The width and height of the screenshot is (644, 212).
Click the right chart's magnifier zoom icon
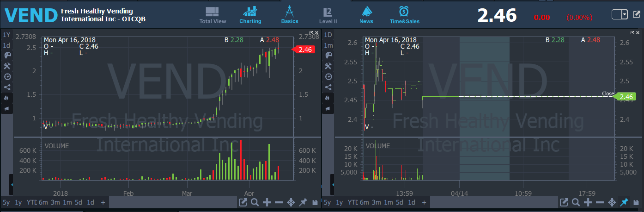(x=576, y=202)
